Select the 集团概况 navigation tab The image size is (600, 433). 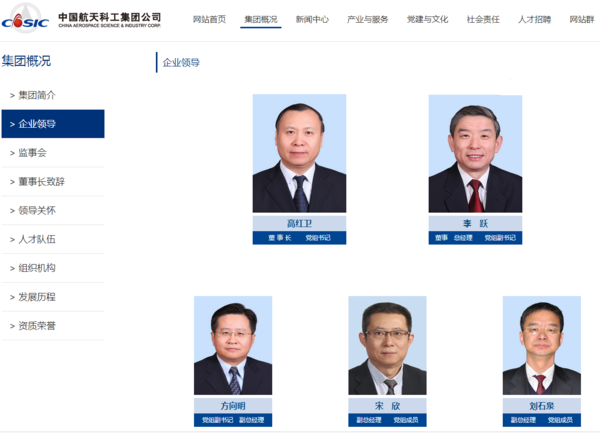click(x=261, y=19)
